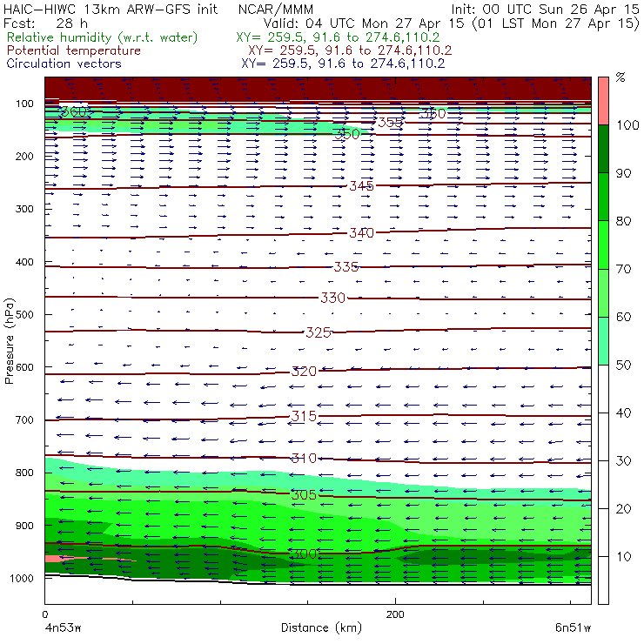Click the pink above-100% colorbar swatch
The width and height of the screenshot is (644, 644).
click(603, 101)
